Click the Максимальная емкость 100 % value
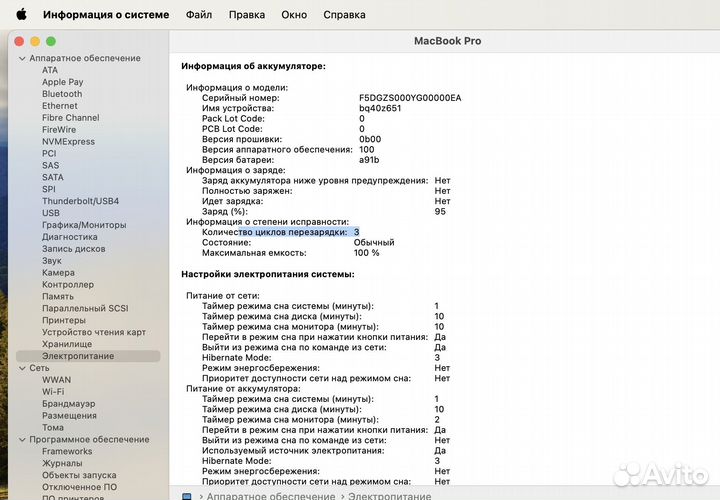 (x=366, y=253)
